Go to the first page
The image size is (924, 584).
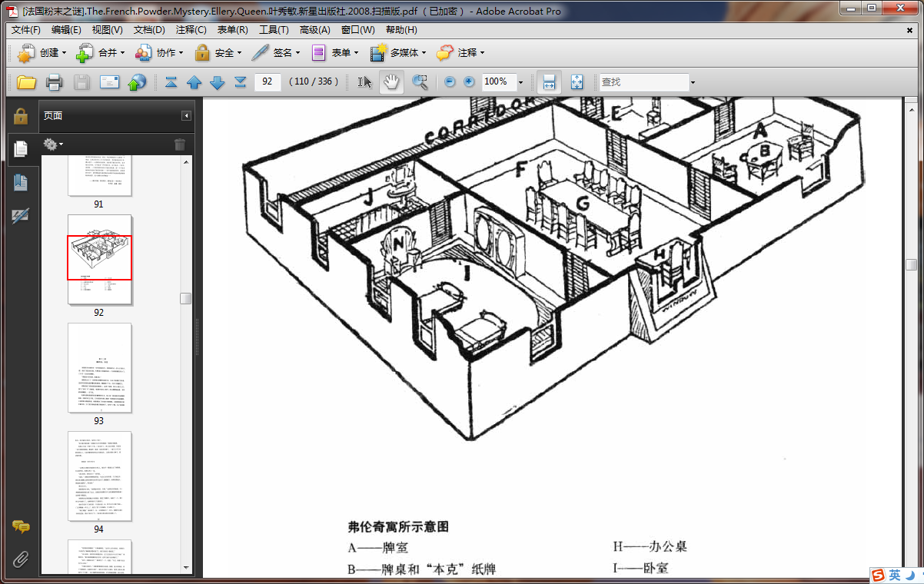pos(171,82)
